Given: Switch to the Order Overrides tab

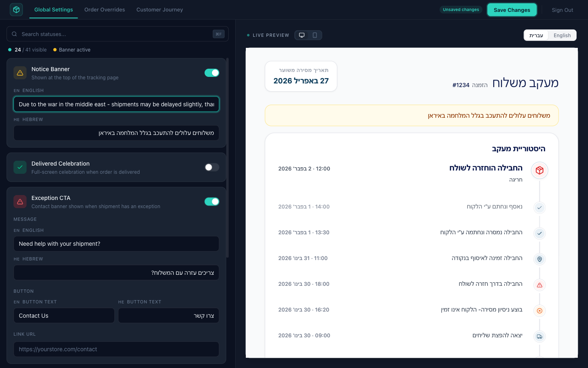Looking at the screenshot, I should pos(105,9).
